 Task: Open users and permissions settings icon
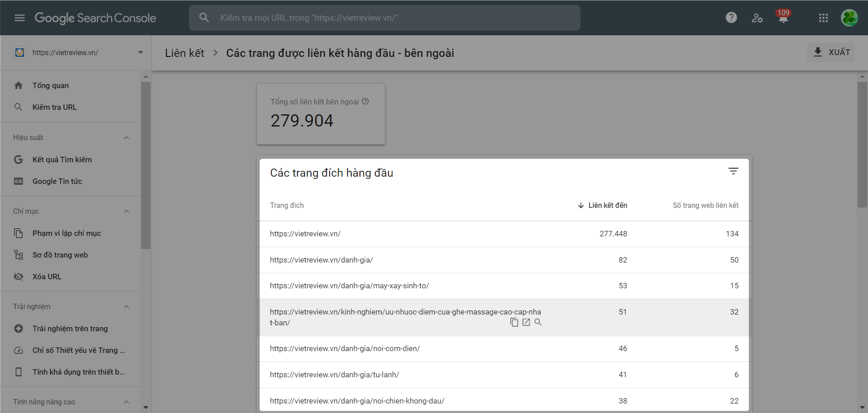757,18
